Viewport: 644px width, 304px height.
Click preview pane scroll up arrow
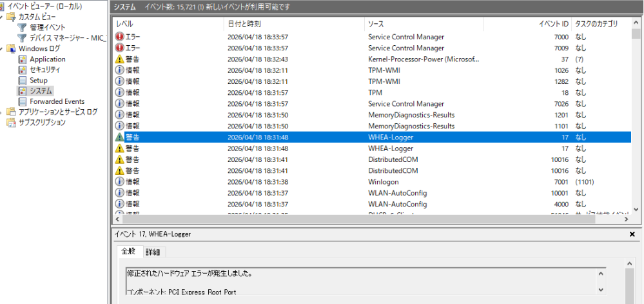629,263
